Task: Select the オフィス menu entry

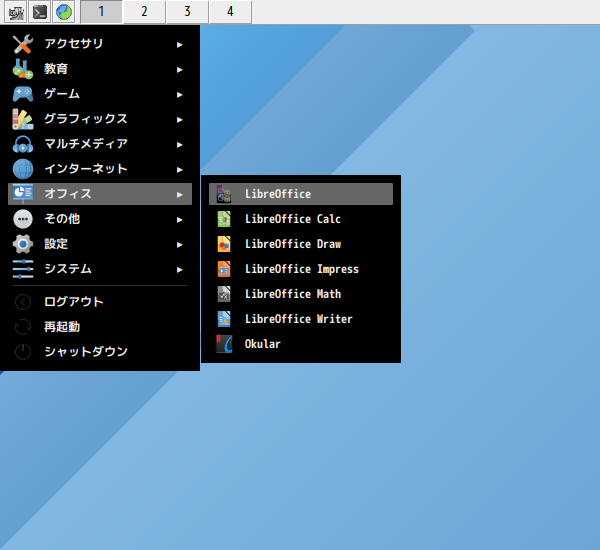Action: [100, 194]
